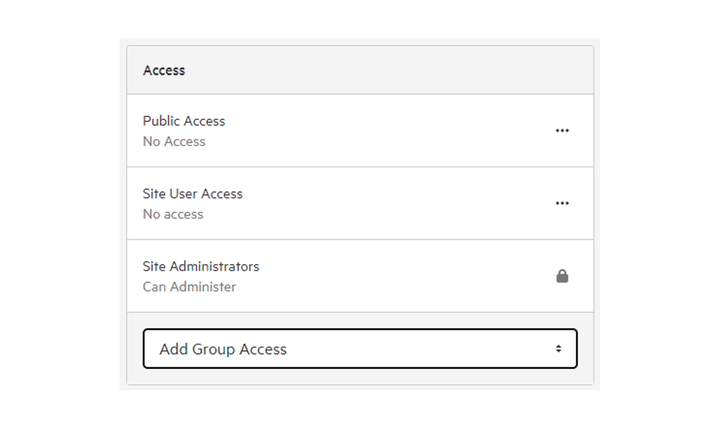The height and width of the screenshot is (429, 720).
Task: Open the Site User Access ellipsis menu
Action: click(x=562, y=203)
